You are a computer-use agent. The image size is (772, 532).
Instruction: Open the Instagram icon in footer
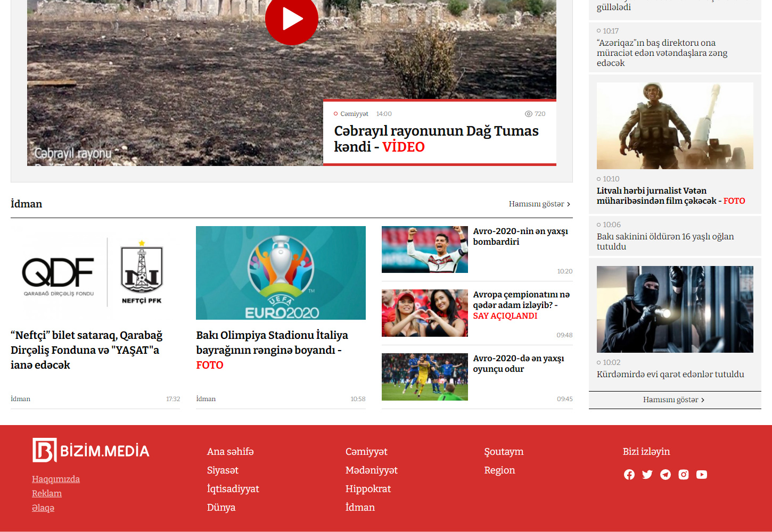tap(684, 475)
